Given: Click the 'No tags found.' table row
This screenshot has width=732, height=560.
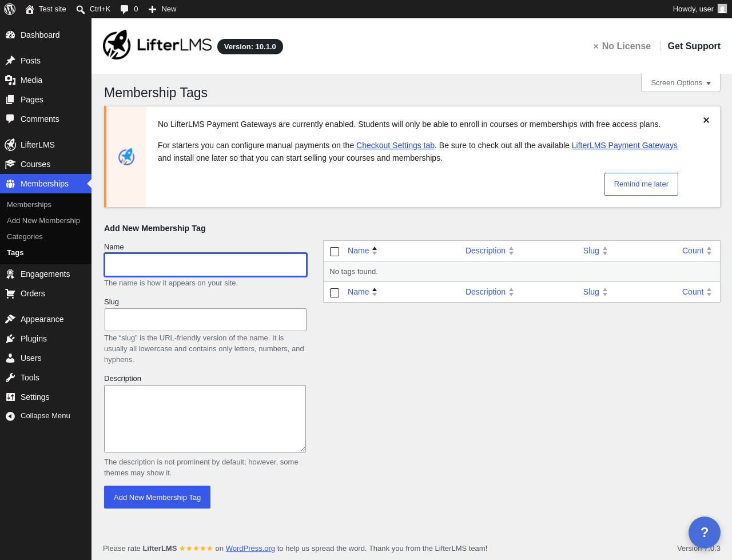Looking at the screenshot, I should pos(522,272).
